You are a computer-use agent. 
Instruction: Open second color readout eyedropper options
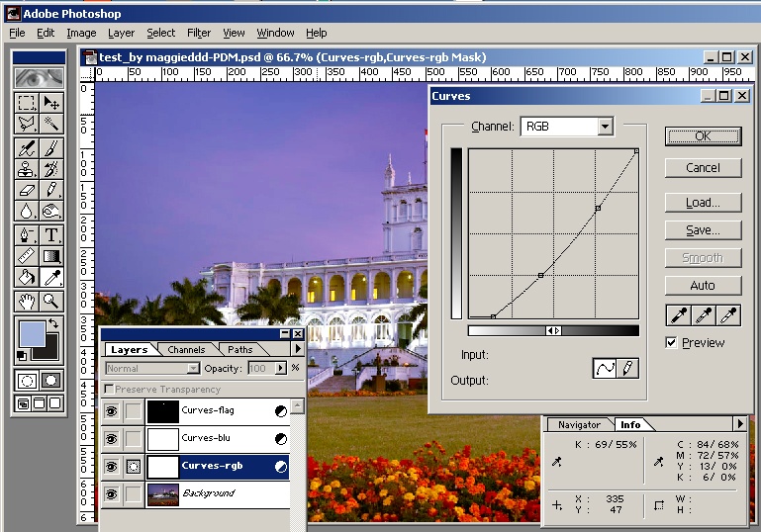659,462
